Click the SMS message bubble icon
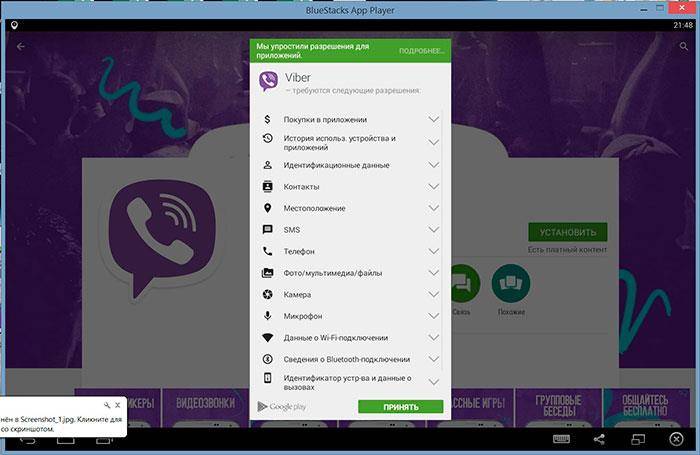The height and width of the screenshot is (455, 700). 267,230
